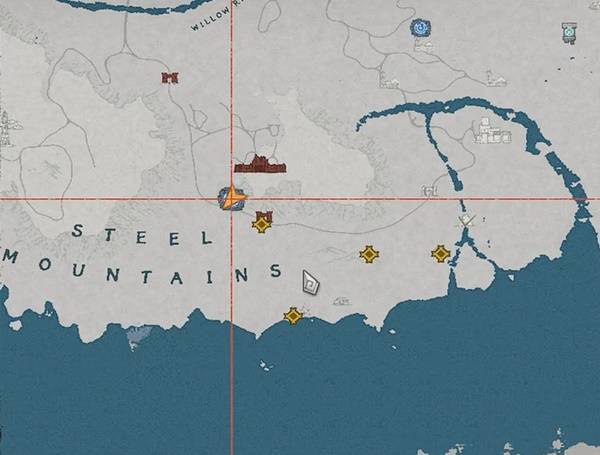Select the yellow diamond marker east of the MOUNTAINS label
This screenshot has width=600, height=455.
pyautogui.click(x=369, y=254)
